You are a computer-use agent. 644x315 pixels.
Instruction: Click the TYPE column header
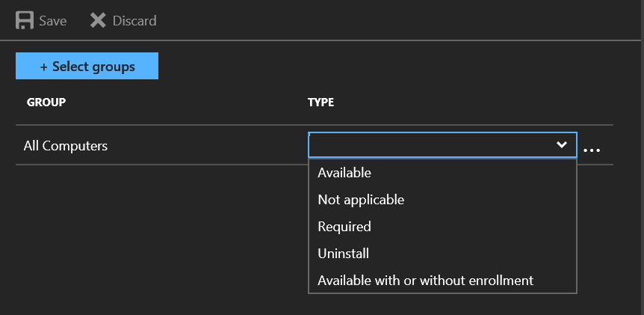point(321,102)
